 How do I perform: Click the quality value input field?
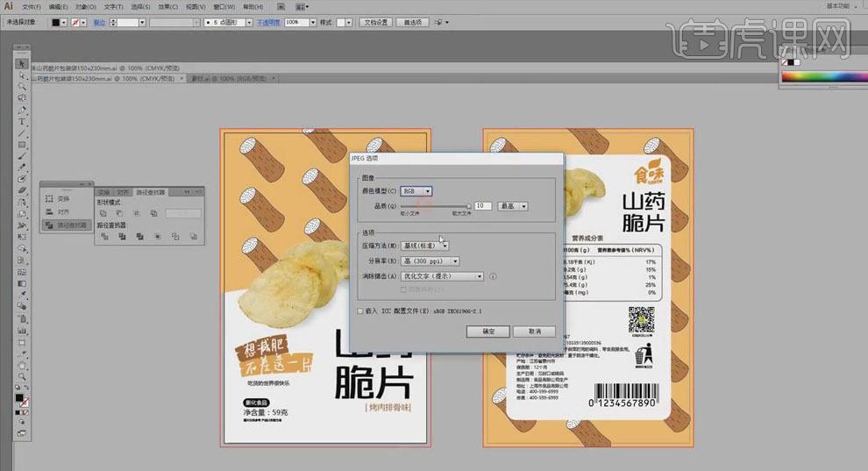tap(483, 206)
